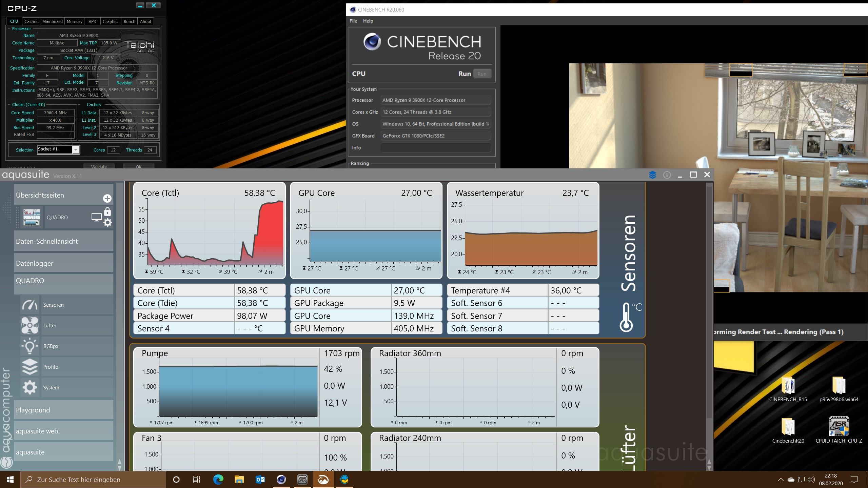The image size is (868, 488).
Task: Click the thermometer icon in Sensoren panel
Action: 626,317
